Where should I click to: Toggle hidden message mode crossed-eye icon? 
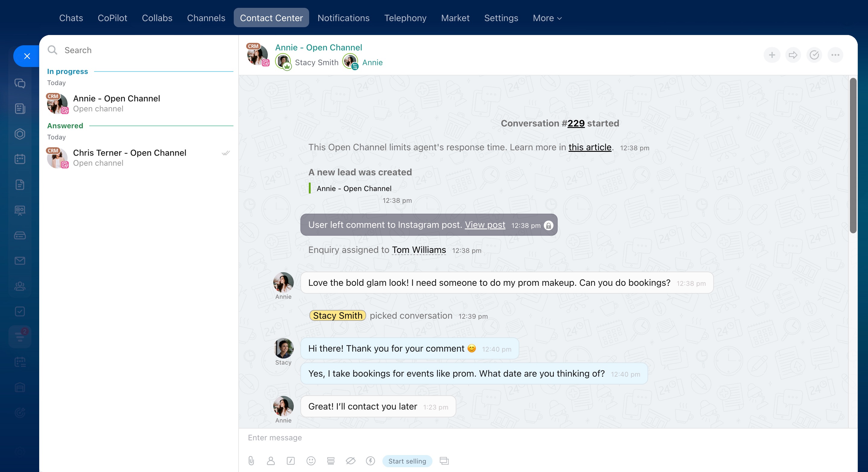(350, 461)
